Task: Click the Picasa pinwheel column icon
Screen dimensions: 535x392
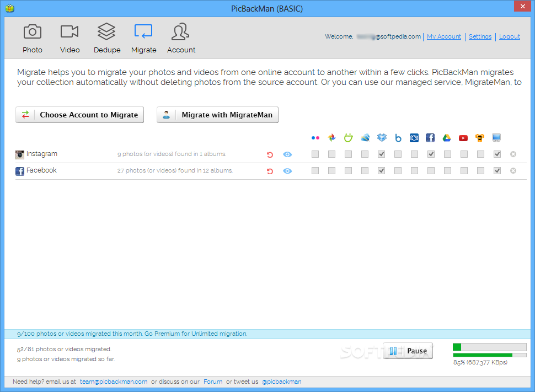Action: click(x=331, y=138)
